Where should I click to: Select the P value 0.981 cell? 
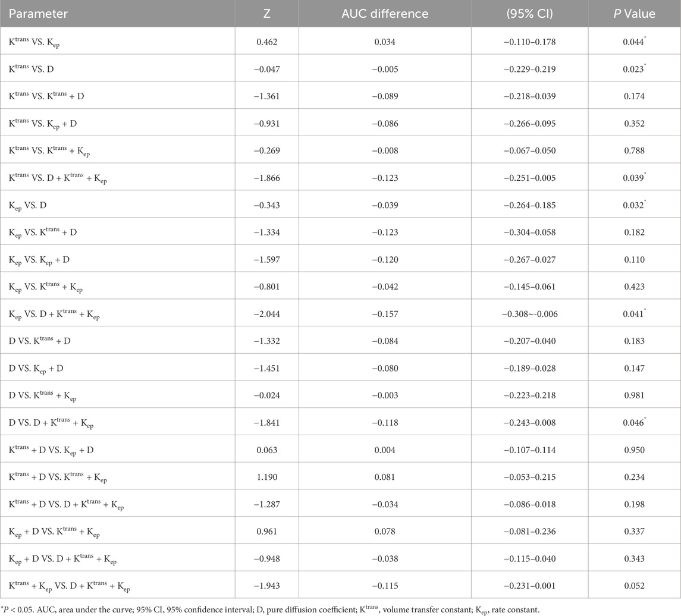point(634,395)
